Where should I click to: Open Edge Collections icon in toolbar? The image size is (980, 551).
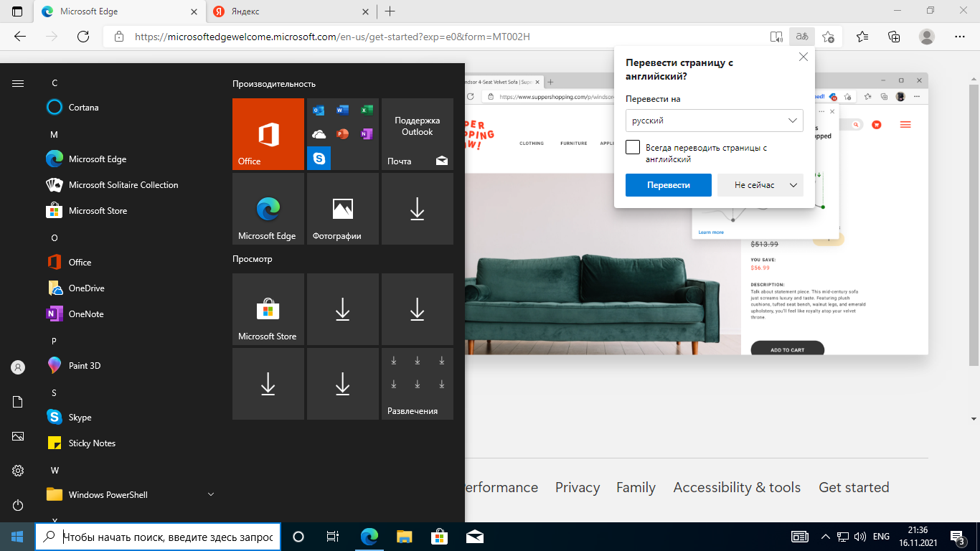click(894, 37)
